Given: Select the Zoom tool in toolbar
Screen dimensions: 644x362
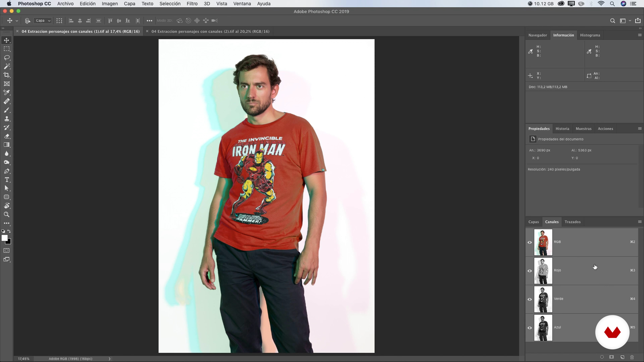Looking at the screenshot, I should click(7, 214).
